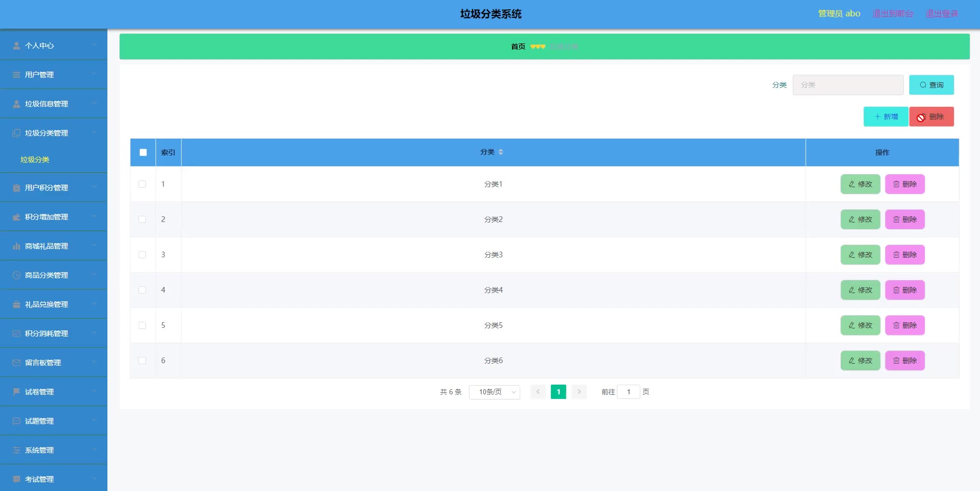Open the 商品分类管理 menu label
Image resolution: width=980 pixels, height=491 pixels.
tap(47, 275)
